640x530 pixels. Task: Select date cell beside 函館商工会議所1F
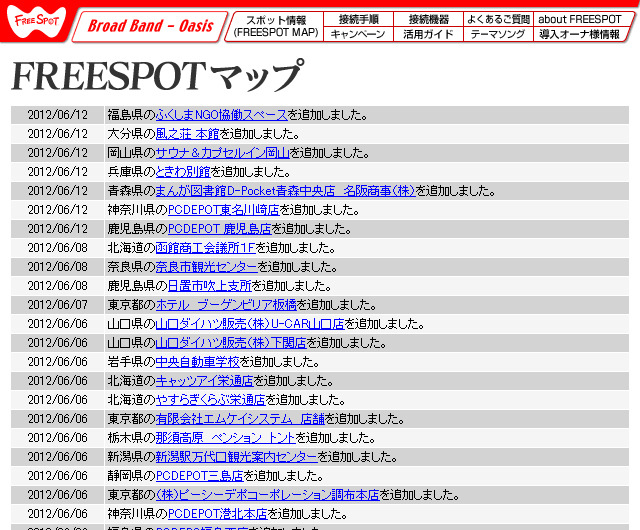click(58, 247)
